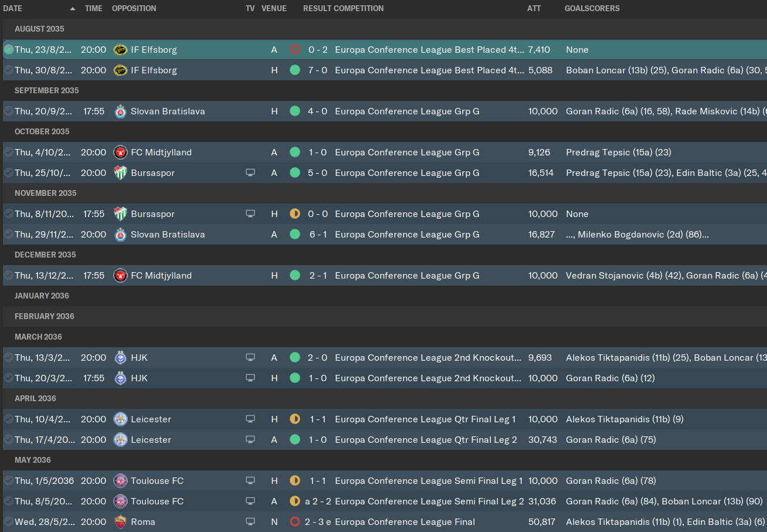Toggle check mark on Roma Final fixture
The image size is (767, 532).
pos(8,522)
